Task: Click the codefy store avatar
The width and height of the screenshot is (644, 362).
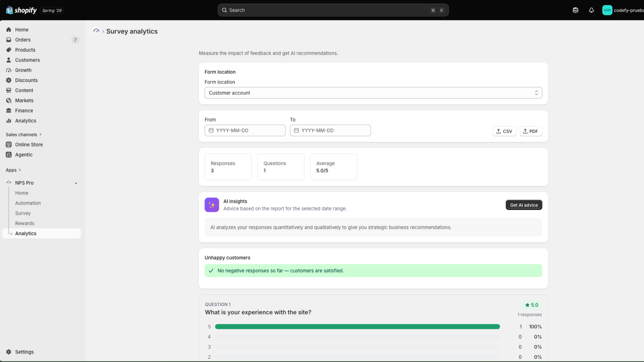Action: click(607, 10)
